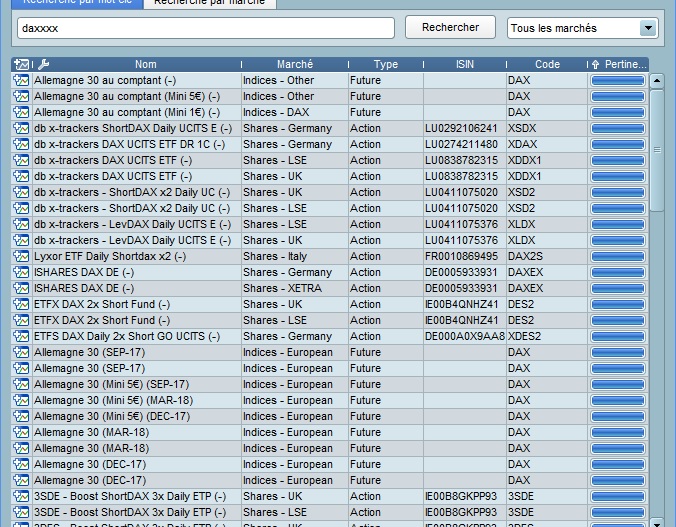Click the results list vertical scrollbar thumb
The width and height of the screenshot is (676, 527).
pos(657,150)
